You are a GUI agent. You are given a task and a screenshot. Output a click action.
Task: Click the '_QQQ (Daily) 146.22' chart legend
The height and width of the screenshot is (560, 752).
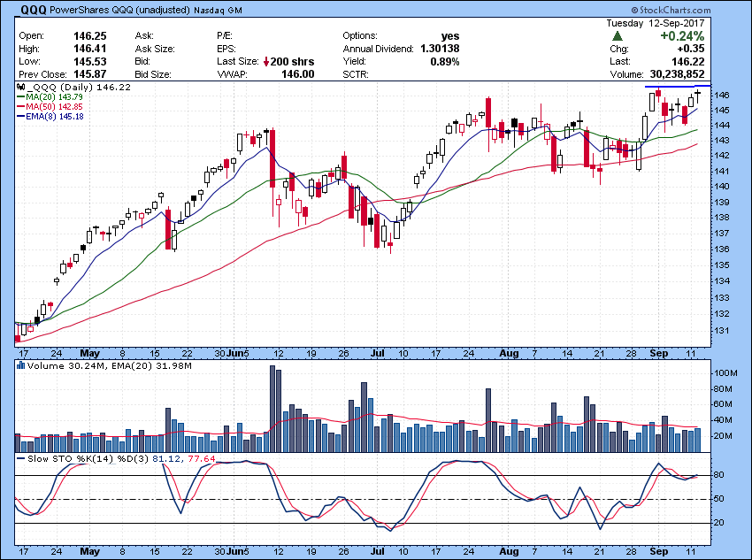(79, 88)
